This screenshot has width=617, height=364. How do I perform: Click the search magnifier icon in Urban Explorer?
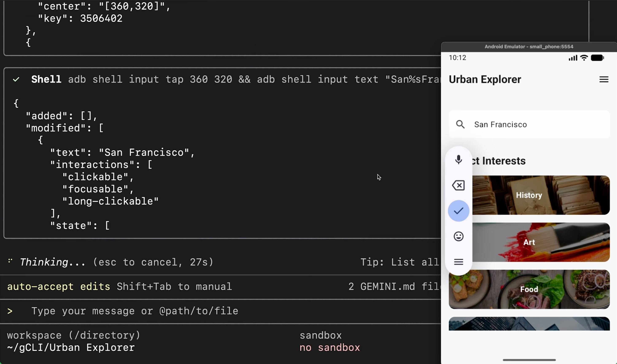pyautogui.click(x=461, y=124)
